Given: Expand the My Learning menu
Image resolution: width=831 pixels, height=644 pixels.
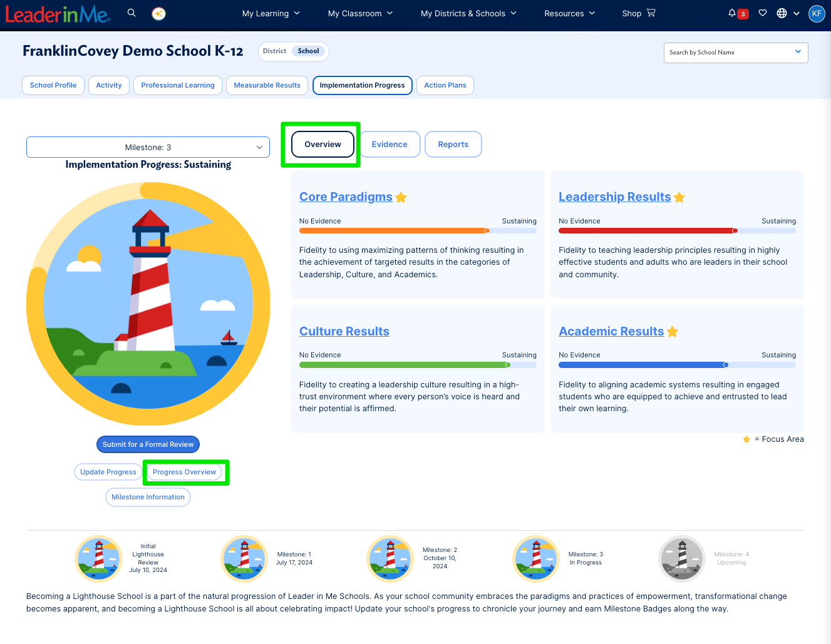Looking at the screenshot, I should point(271,13).
